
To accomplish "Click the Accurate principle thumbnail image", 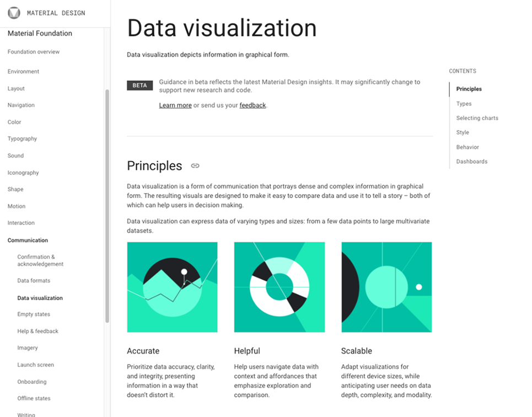I will [x=172, y=286].
